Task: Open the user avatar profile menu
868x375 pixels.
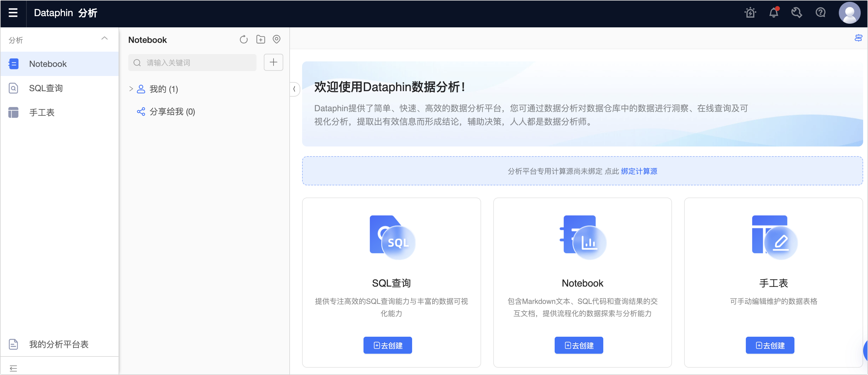Action: (849, 13)
